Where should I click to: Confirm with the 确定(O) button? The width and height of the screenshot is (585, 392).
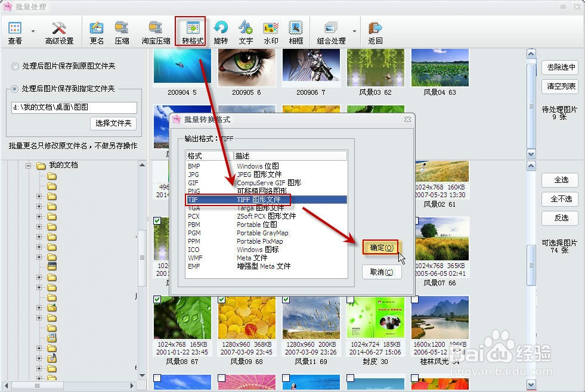(x=381, y=248)
